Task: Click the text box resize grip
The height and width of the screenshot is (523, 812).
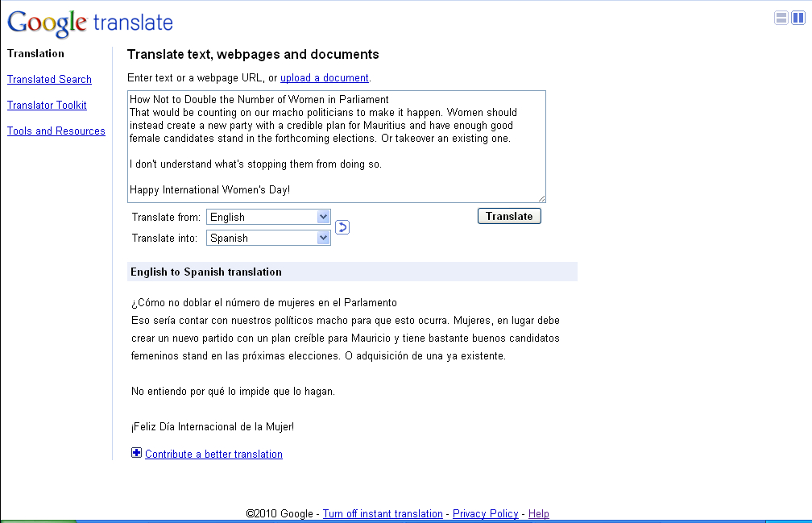Action: [541, 198]
